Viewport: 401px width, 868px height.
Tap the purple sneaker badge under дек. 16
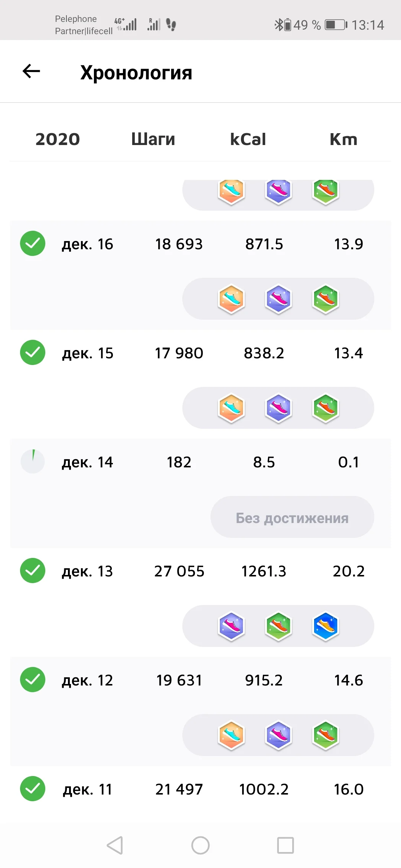tap(278, 299)
